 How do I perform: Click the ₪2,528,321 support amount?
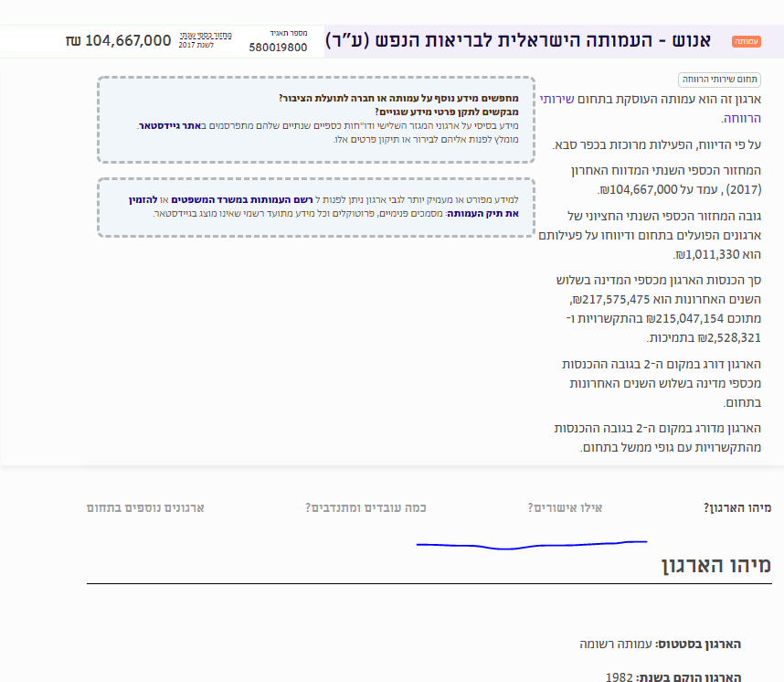coord(728,337)
